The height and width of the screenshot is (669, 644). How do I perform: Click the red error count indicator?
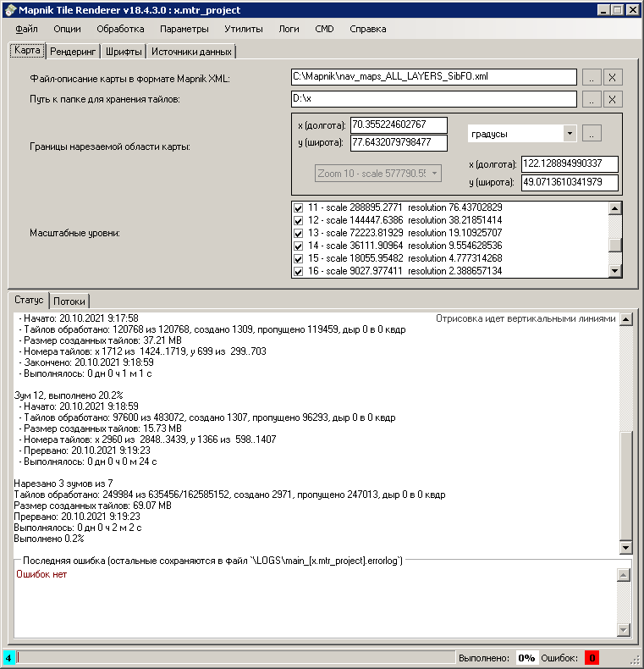point(592,658)
